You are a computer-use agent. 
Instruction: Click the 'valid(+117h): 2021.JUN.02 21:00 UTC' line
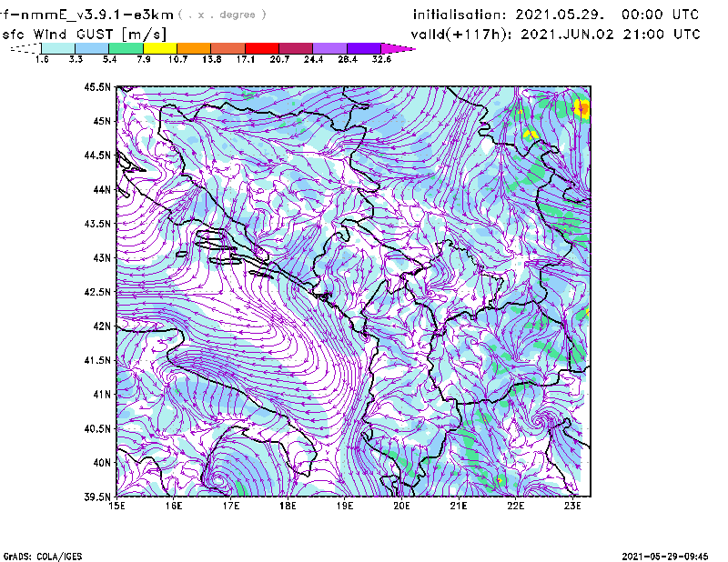point(555,35)
